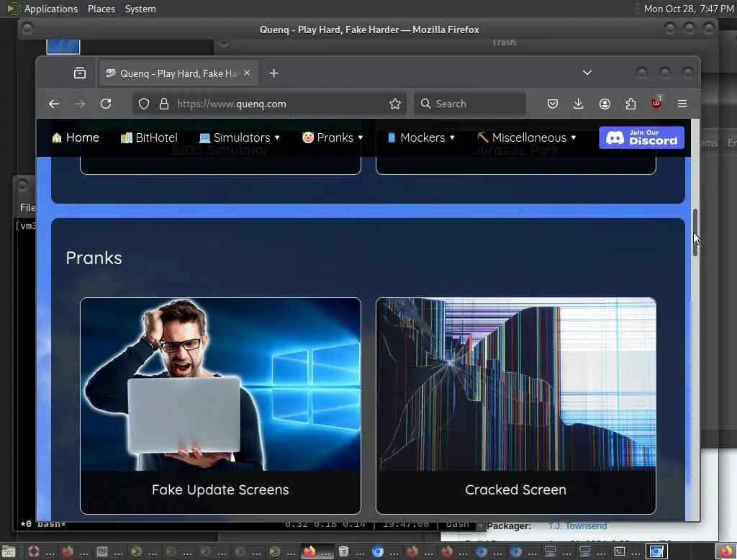Show site security padlock info

click(x=164, y=104)
